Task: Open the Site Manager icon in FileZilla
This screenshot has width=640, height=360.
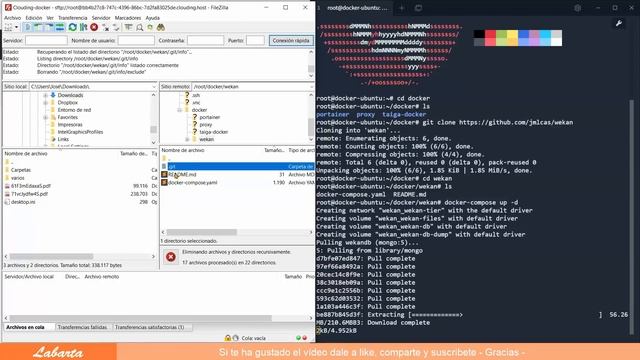Action: coord(8,27)
